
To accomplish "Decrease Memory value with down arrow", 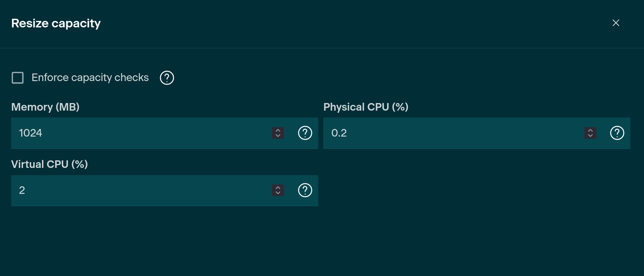I will click(x=278, y=136).
